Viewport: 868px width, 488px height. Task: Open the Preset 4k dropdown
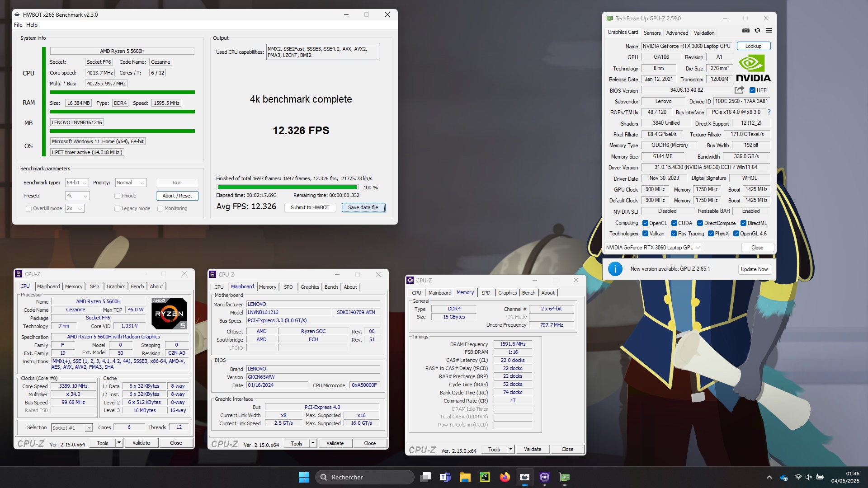click(x=77, y=196)
